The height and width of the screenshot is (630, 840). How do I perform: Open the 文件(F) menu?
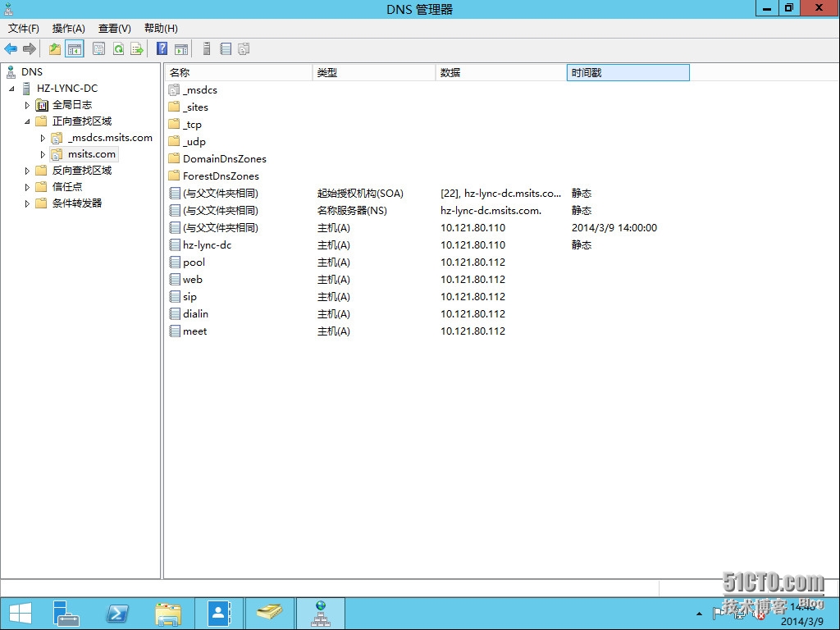pos(24,29)
